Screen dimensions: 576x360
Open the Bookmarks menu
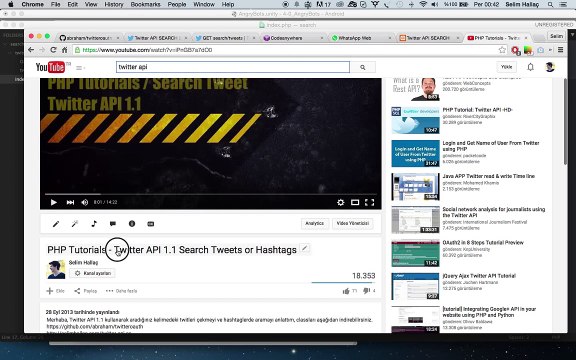tap(145, 4)
